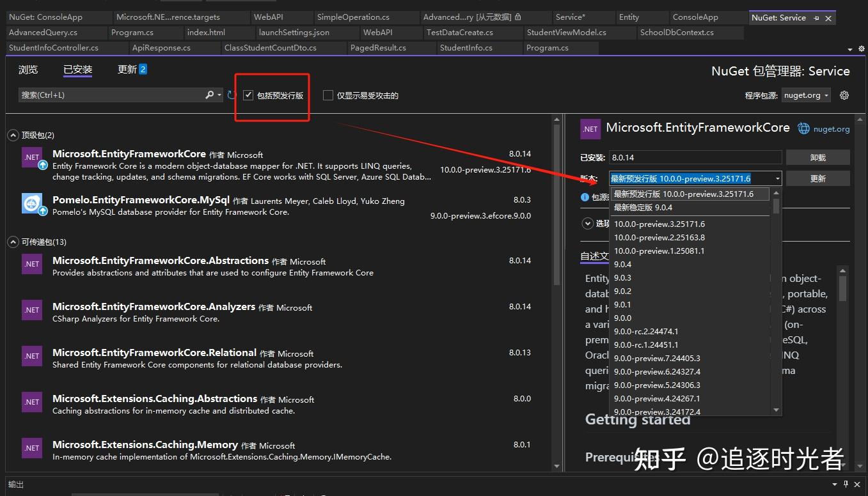The image size is (868, 496).
Task: Toggle the pin icon on the 输出 panel
Action: pyautogui.click(x=846, y=484)
